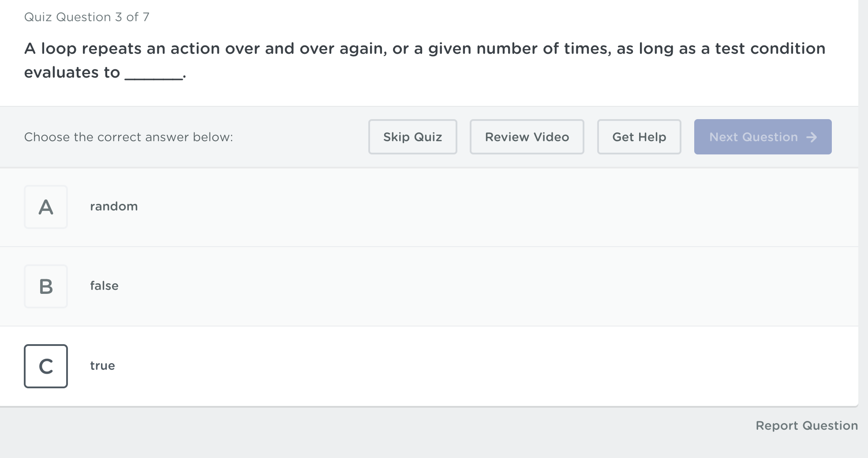Click the arrow icon in Next Question
The image size is (868, 458).
pos(811,137)
